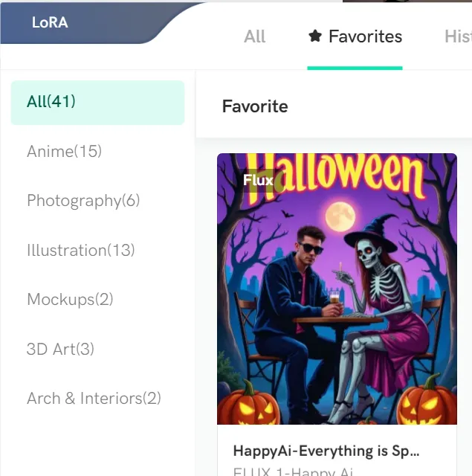Select the Favorites tab label
Screen dimensions: 472x476
tap(365, 36)
